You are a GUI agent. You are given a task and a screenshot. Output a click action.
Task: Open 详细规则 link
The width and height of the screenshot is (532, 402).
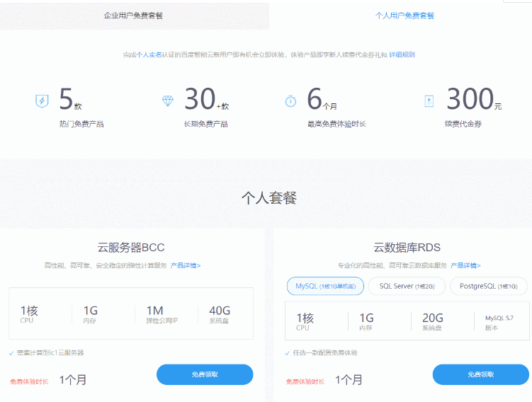[x=402, y=54]
